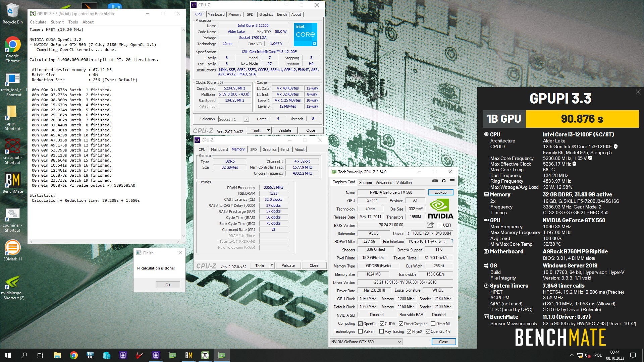Click the GPUPI horizontal scrollbar left arrow
This screenshot has width=644, height=362.
click(31, 241)
